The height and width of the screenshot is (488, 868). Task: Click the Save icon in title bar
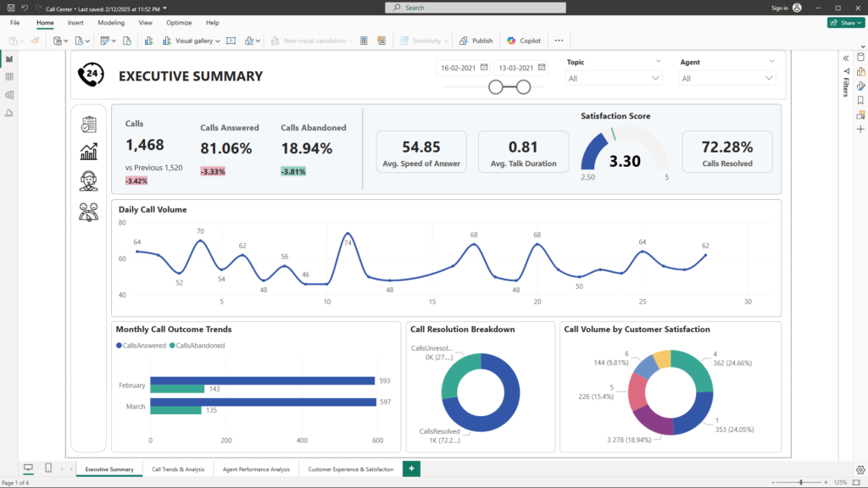pyautogui.click(x=10, y=8)
